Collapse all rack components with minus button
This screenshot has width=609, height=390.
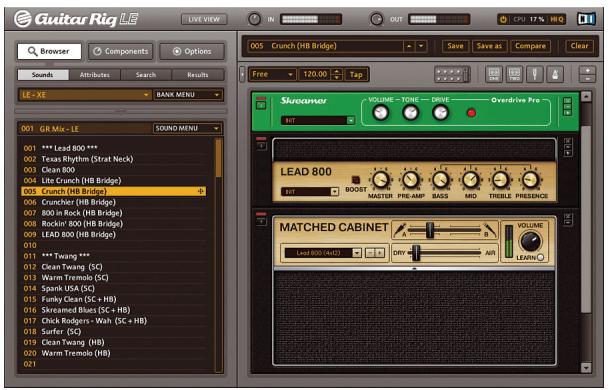[x=587, y=78]
